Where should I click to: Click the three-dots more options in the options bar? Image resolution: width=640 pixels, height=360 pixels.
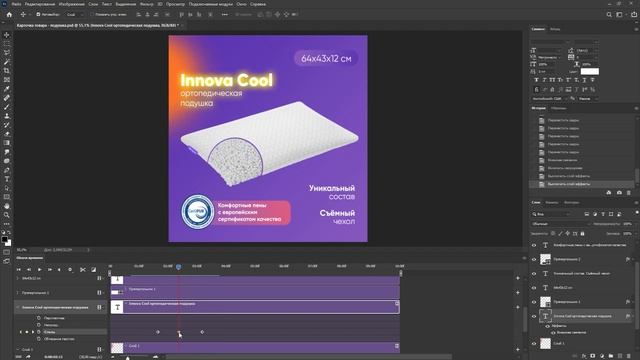(x=224, y=14)
